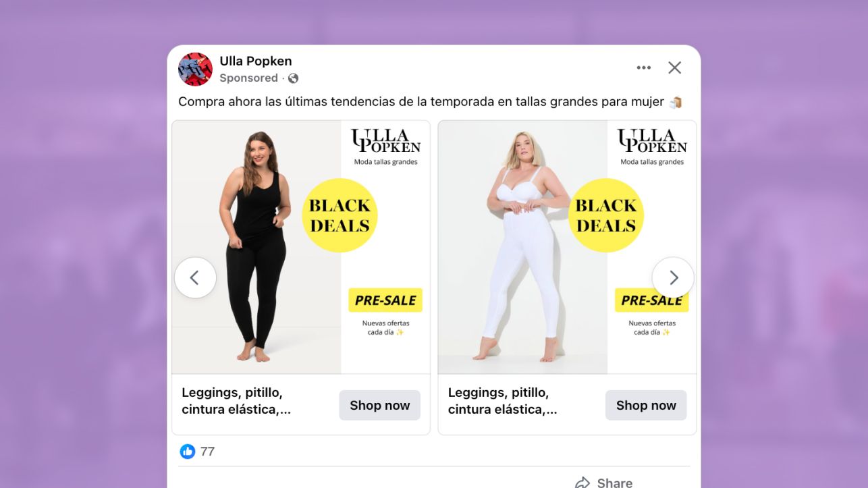Click the Ulla Popken logo on second card
Screen dimensions: 868x488
(x=652, y=146)
